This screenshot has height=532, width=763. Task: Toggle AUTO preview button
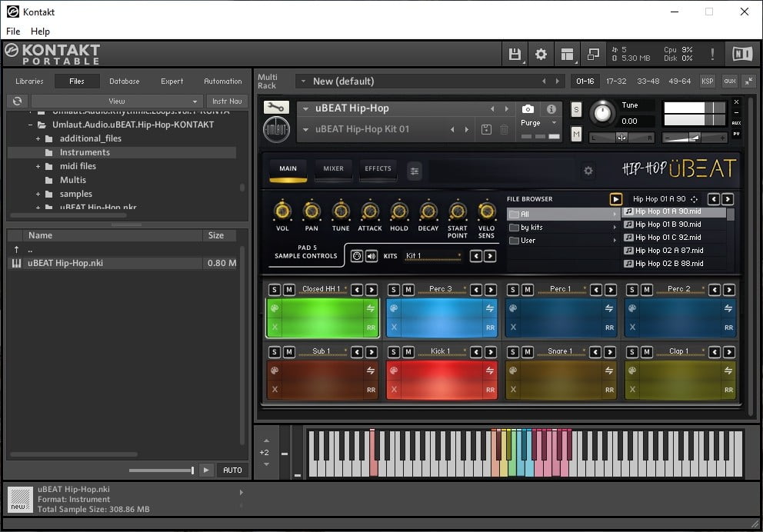coord(232,470)
